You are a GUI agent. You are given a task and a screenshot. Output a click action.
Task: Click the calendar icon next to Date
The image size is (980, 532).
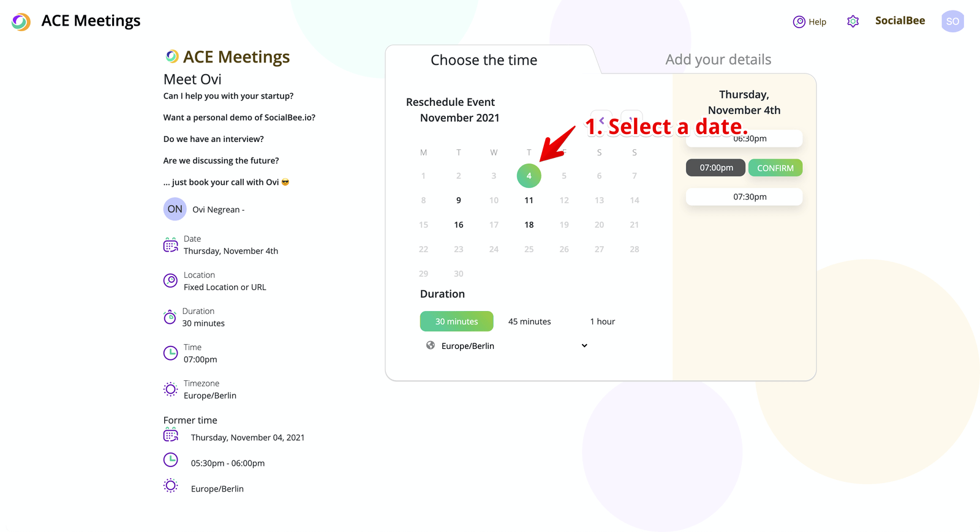tap(171, 245)
